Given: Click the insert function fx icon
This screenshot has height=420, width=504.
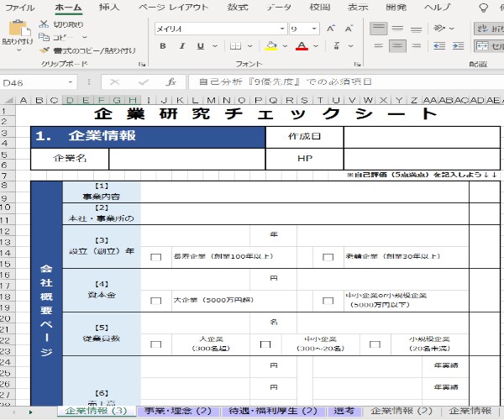Looking at the screenshot, I should 171,82.
